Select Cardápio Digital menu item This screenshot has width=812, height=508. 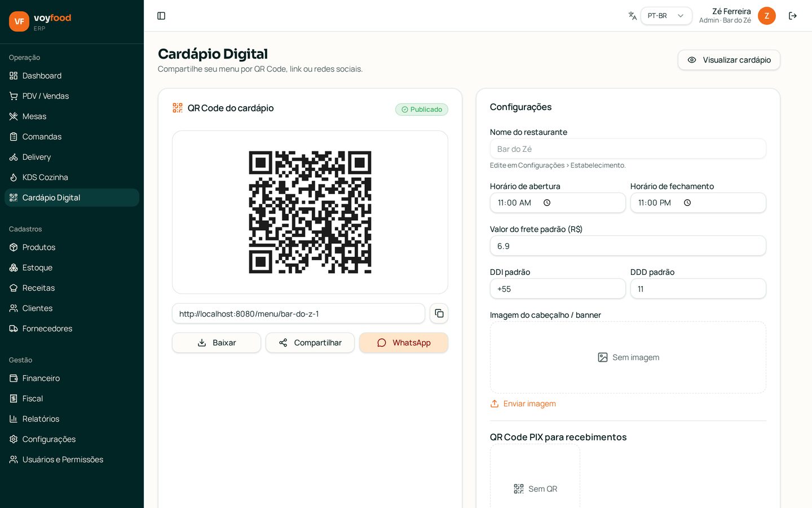[x=72, y=198]
